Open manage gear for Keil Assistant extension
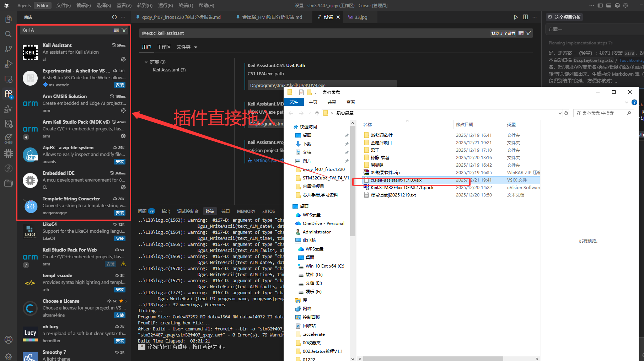 point(123,59)
